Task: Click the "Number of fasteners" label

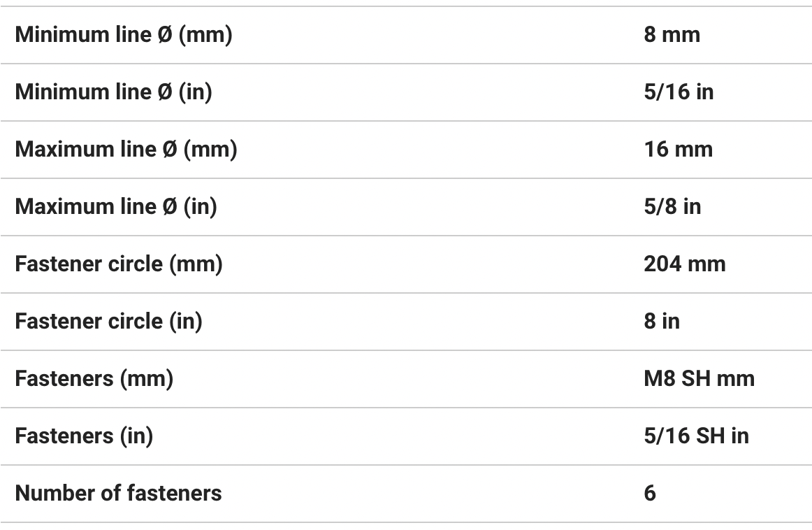Action: pos(118,494)
